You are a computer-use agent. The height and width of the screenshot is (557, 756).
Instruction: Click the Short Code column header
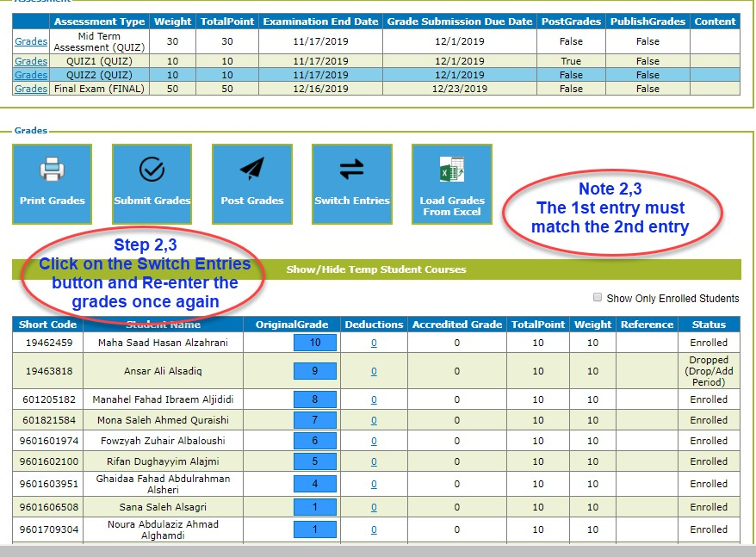coord(47,325)
